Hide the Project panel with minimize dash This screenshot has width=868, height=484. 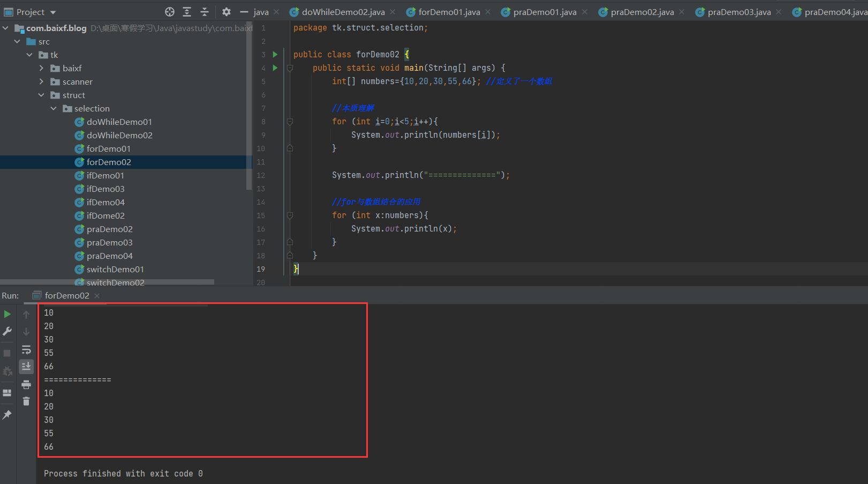(244, 12)
